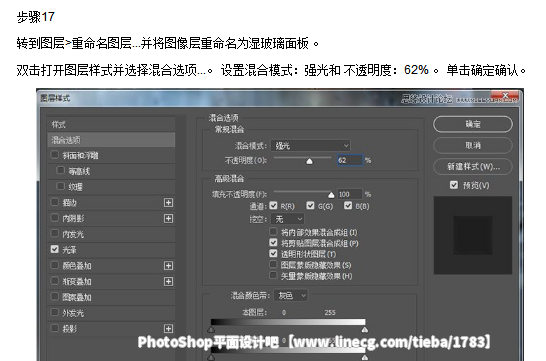Screen dimensions: 546x361
Task: Toggle the R(R) channel checkbox
Action: 273,206
